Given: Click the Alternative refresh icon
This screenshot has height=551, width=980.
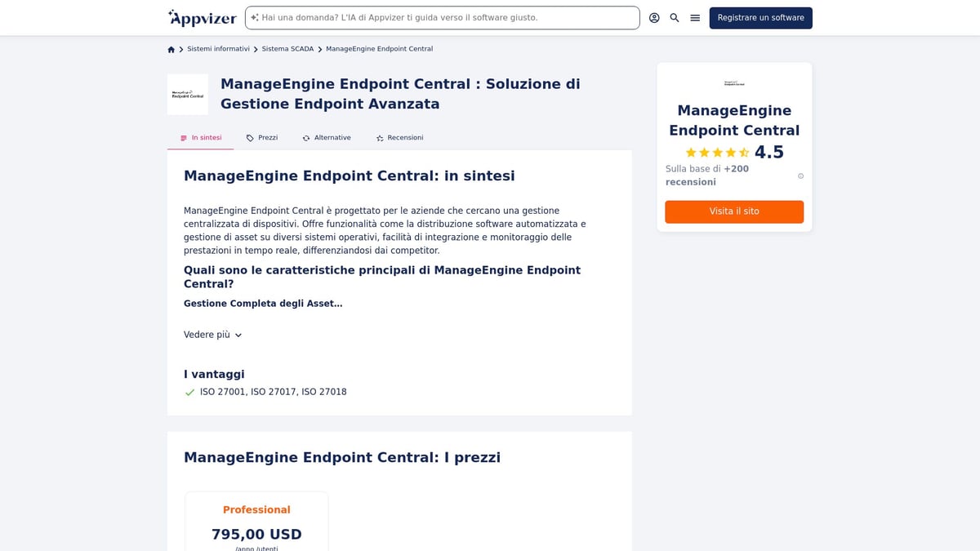Looking at the screenshot, I should pos(305,137).
